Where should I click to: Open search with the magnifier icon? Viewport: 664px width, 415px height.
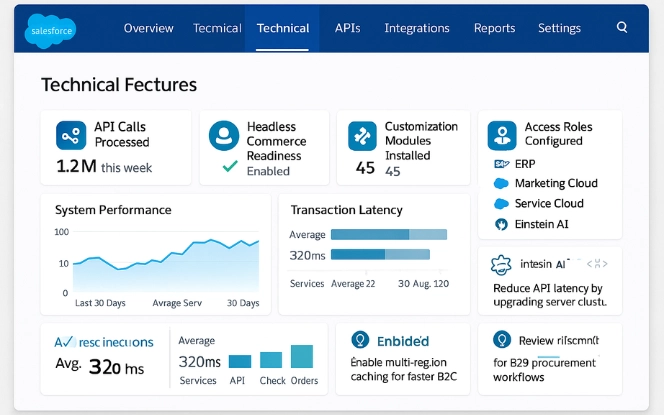point(622,28)
